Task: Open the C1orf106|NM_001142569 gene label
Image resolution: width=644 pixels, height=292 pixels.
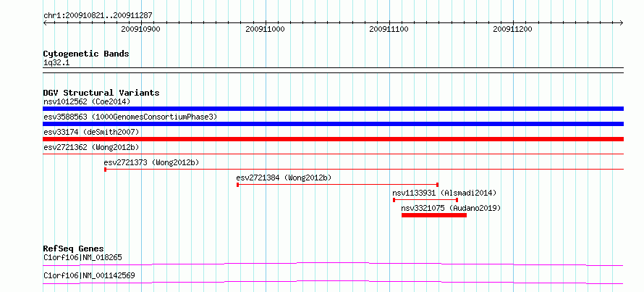Action: pyautogui.click(x=89, y=276)
